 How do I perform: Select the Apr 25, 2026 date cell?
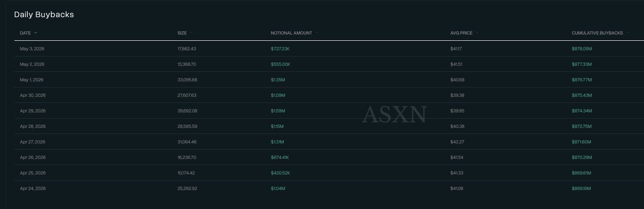click(x=33, y=173)
